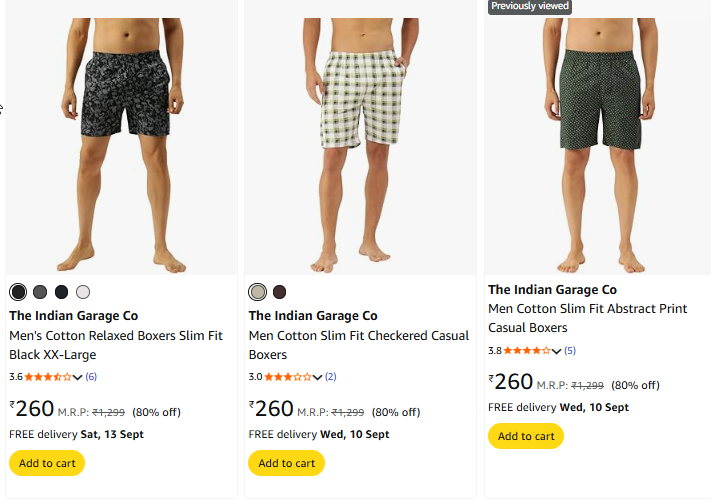Viewport: 711px width, 504px height.
Task: Expand the 3.8 star rating dropdown arrow
Action: [557, 351]
